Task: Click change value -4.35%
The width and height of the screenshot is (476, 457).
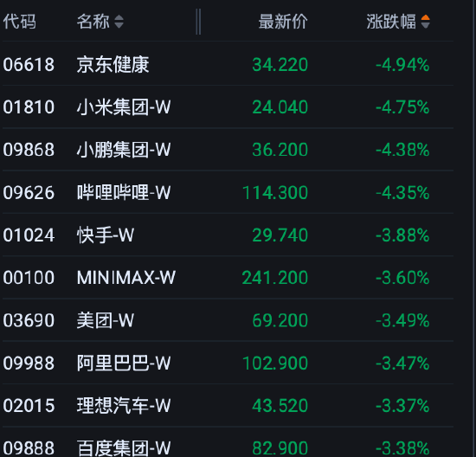Action: point(402,192)
